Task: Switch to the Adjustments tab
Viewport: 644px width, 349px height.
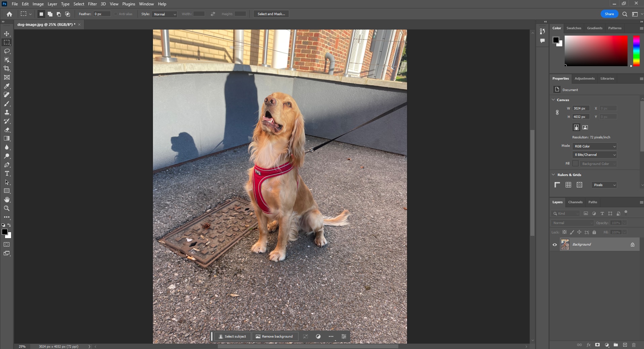Action: pyautogui.click(x=585, y=79)
